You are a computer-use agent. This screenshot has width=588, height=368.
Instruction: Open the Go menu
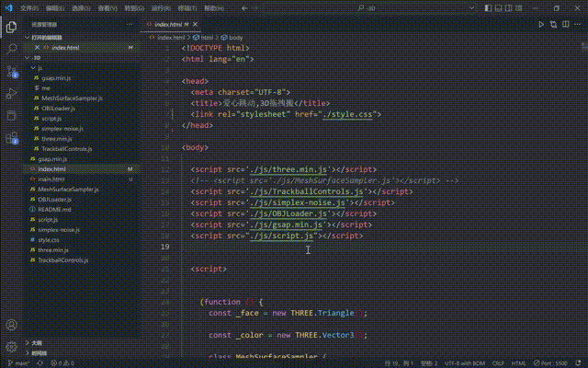(x=134, y=8)
